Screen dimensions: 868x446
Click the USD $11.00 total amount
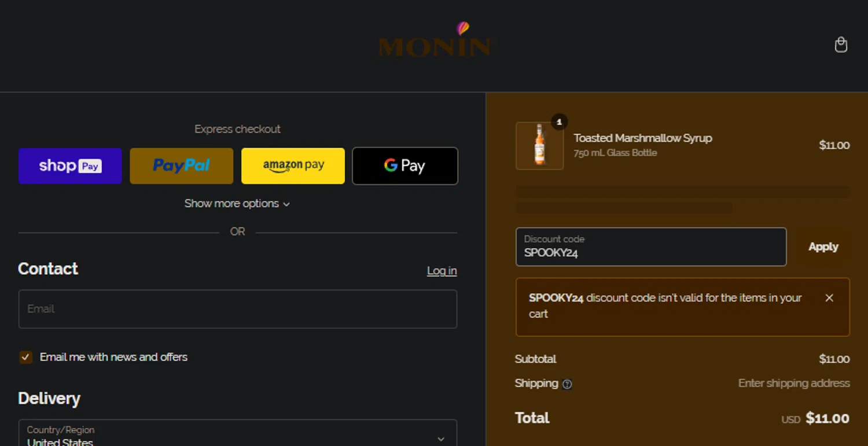pos(815,419)
